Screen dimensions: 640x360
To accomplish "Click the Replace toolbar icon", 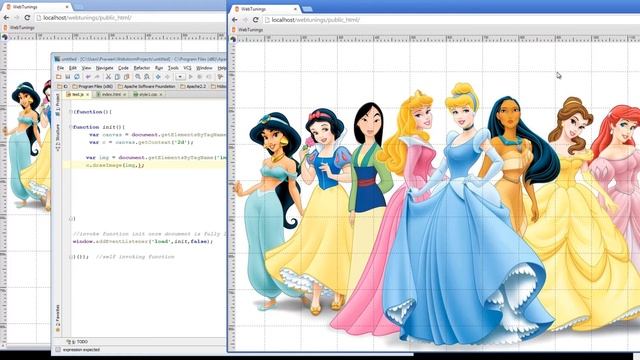I will pyautogui.click(x=147, y=77).
